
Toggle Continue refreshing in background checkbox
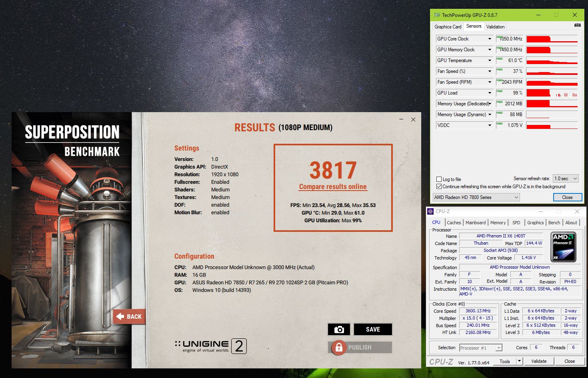(x=439, y=187)
